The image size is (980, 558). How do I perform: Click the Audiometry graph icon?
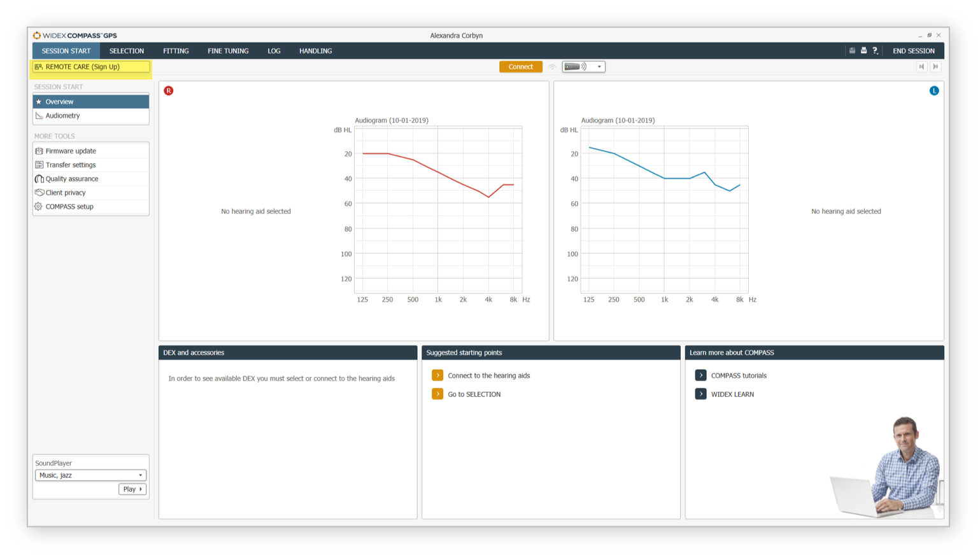coord(39,116)
